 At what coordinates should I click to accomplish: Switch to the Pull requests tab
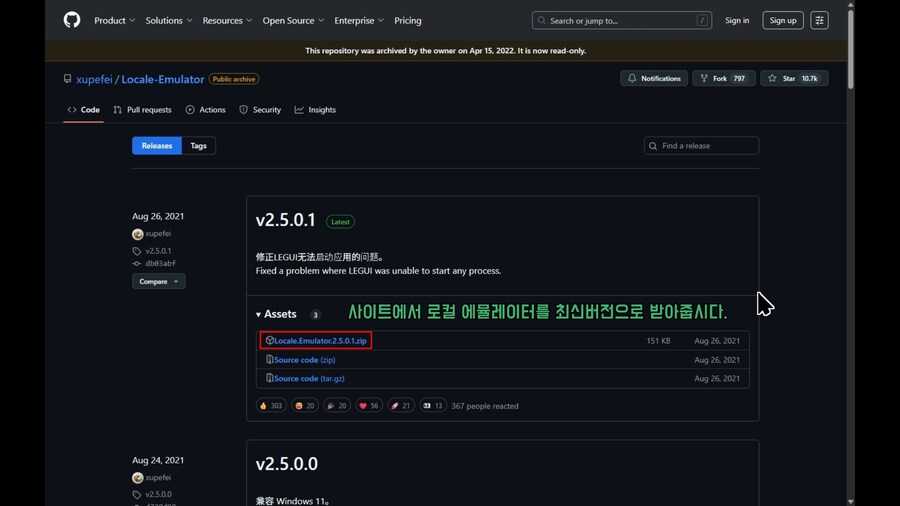point(142,110)
